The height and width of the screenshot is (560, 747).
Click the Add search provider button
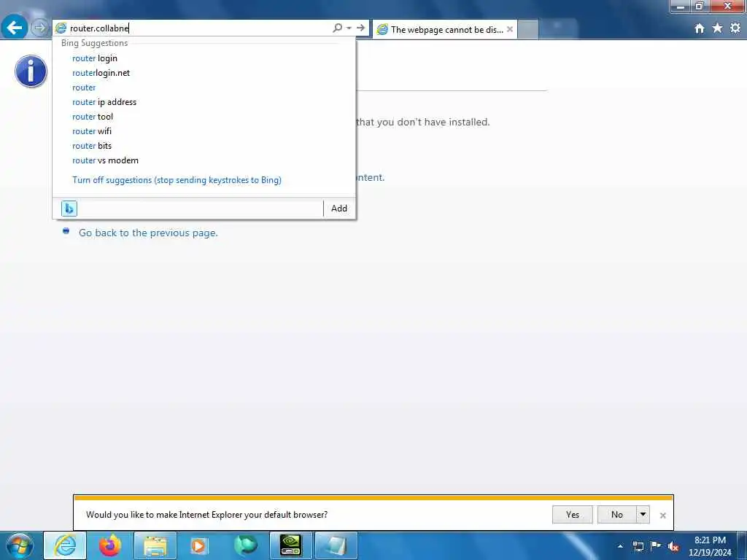[x=339, y=208]
